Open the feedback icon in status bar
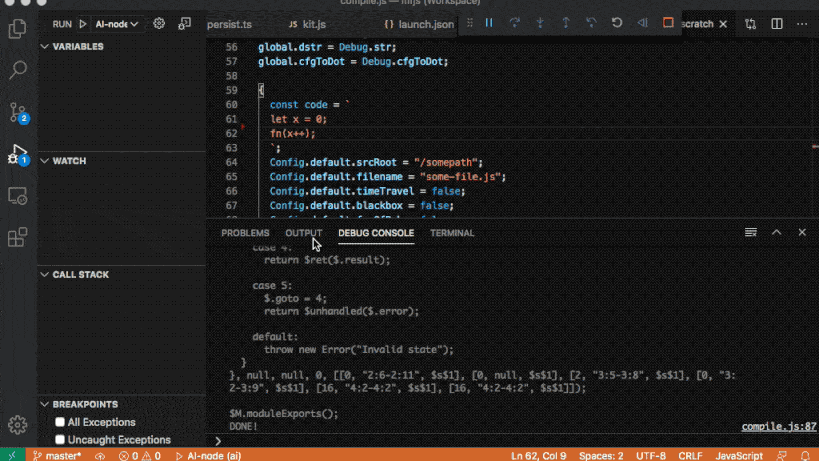819x461 pixels. 781,456
